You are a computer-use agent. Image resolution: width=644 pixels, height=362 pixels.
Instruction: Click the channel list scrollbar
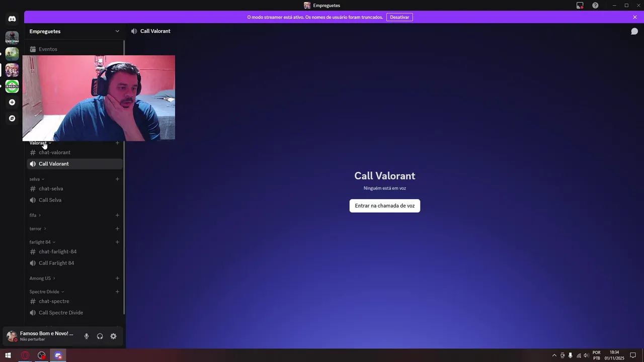point(124,178)
